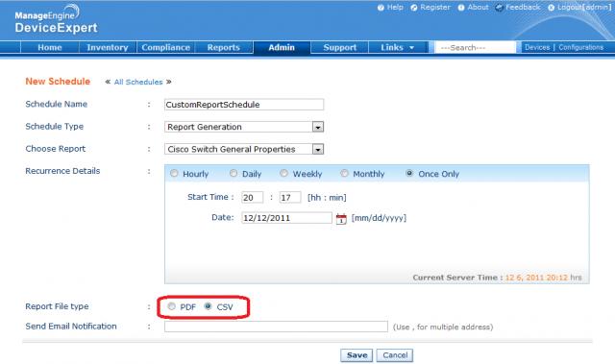The height and width of the screenshot is (364, 615).
Task: Click the Feedback icon in header
Action: coord(499,8)
